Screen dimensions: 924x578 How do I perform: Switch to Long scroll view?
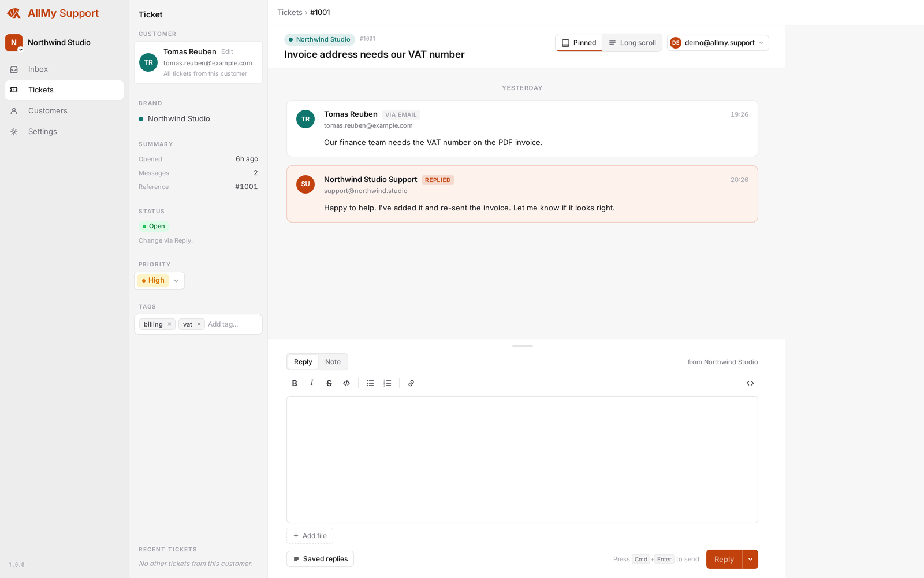click(x=632, y=43)
